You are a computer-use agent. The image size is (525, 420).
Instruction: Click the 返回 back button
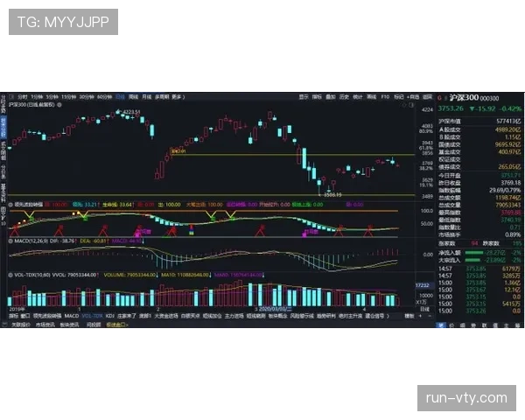click(428, 97)
